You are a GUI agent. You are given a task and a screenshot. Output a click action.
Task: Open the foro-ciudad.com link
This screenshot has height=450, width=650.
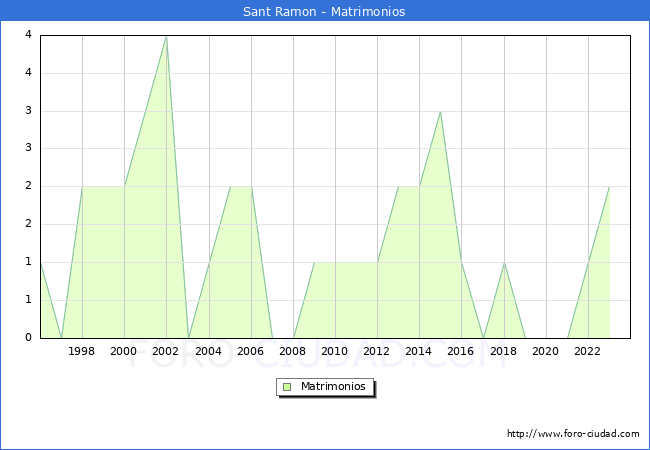pyautogui.click(x=573, y=434)
